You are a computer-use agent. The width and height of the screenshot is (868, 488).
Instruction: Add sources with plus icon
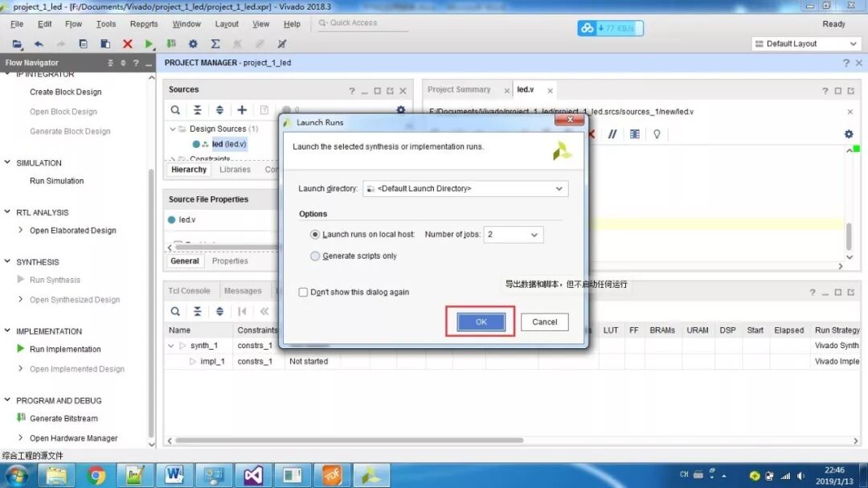click(242, 110)
